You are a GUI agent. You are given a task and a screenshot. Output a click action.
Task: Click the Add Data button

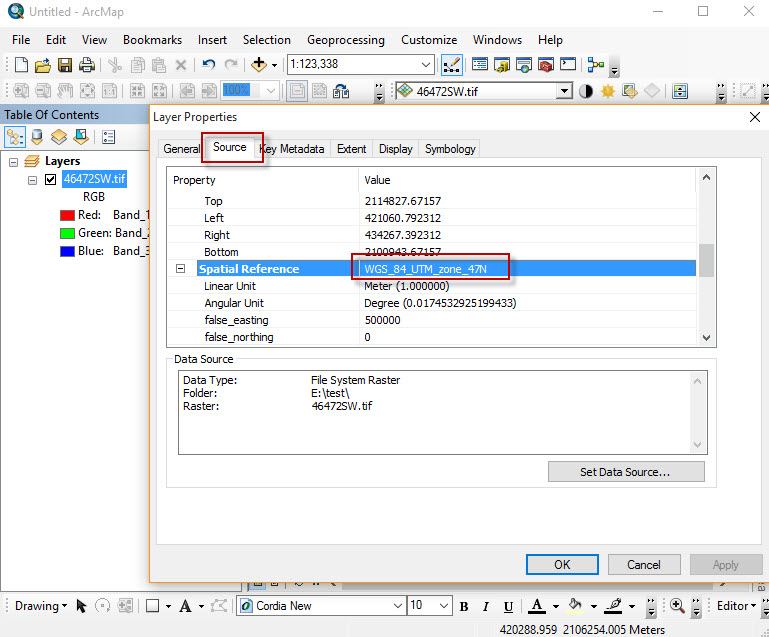(x=258, y=64)
